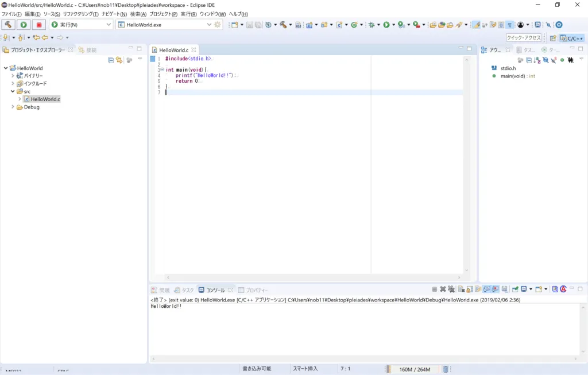Viewport: 588px width, 375px height.
Task: Click the New wizard toolbar icon
Action: click(x=234, y=25)
